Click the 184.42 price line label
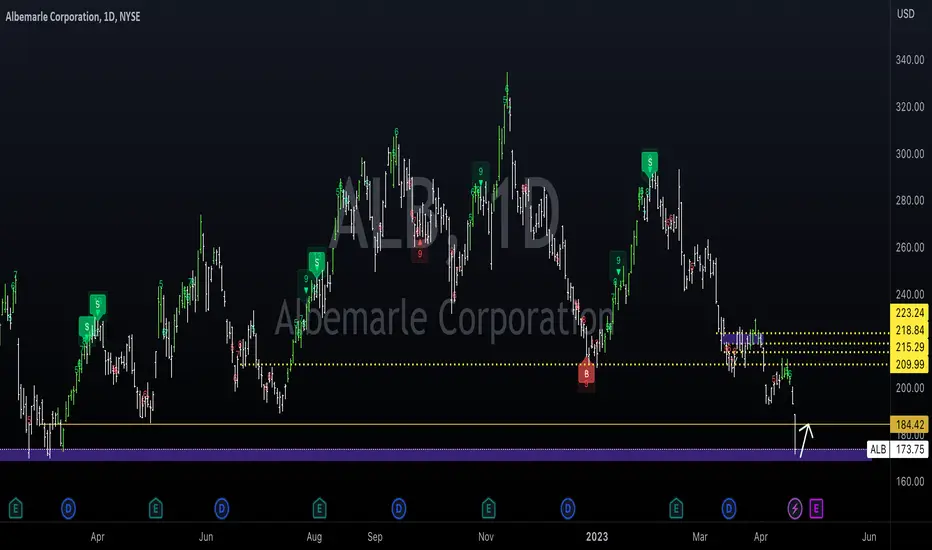The image size is (932, 550). pyautogui.click(x=909, y=425)
